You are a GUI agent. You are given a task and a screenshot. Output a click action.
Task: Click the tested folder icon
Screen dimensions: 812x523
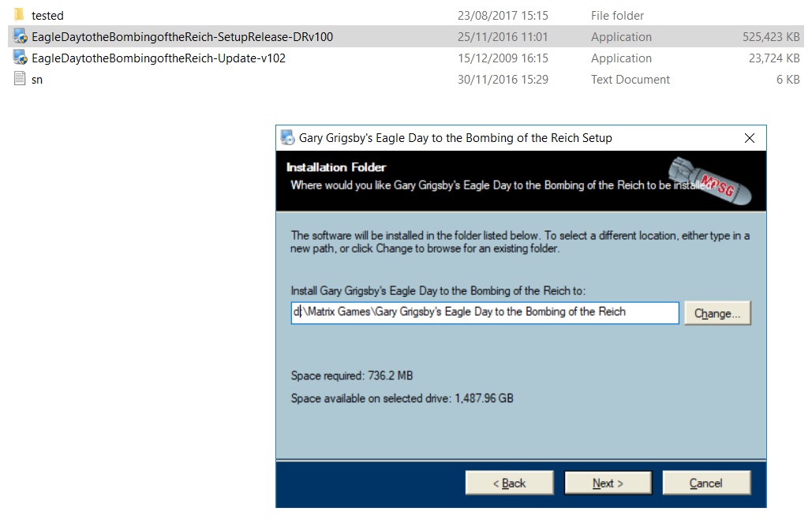pyautogui.click(x=19, y=14)
